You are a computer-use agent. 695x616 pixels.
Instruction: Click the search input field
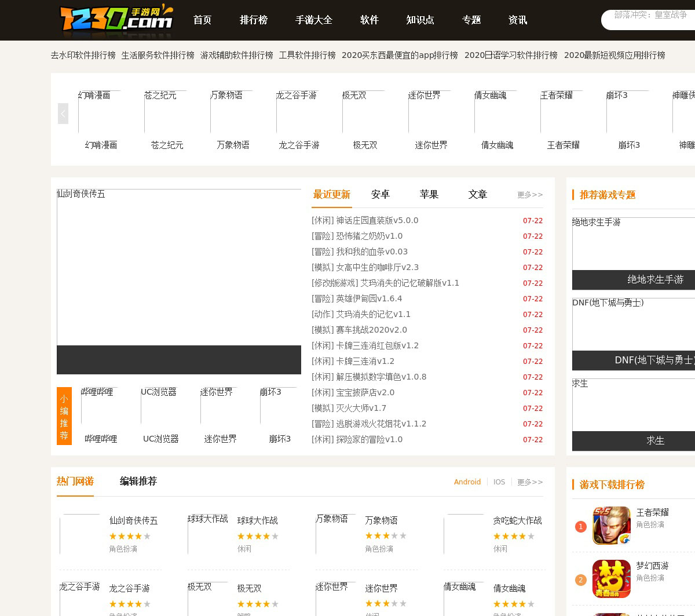tap(650, 19)
